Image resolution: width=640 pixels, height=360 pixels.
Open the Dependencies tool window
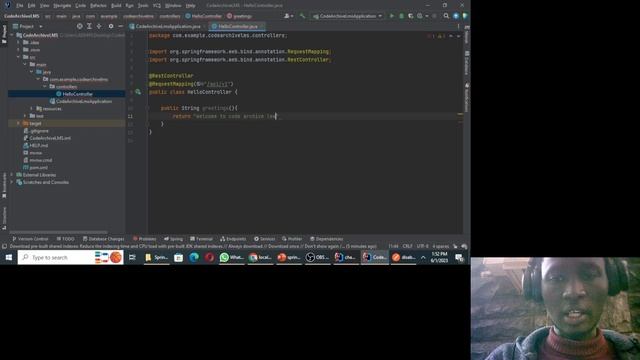[x=327, y=239]
